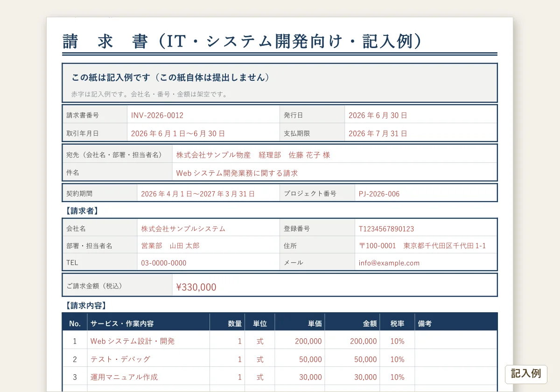Click the 契約期間 label
The height and width of the screenshot is (392, 560).
tap(79, 193)
